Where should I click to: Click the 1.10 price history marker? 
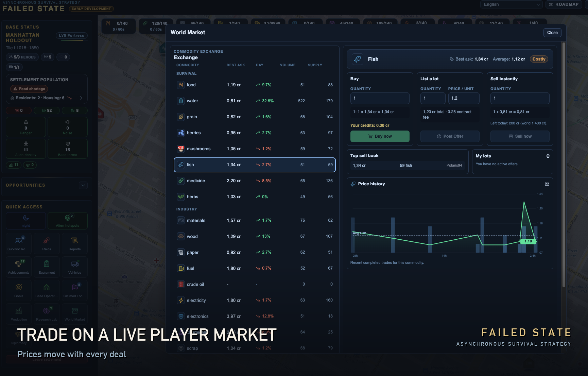528,241
